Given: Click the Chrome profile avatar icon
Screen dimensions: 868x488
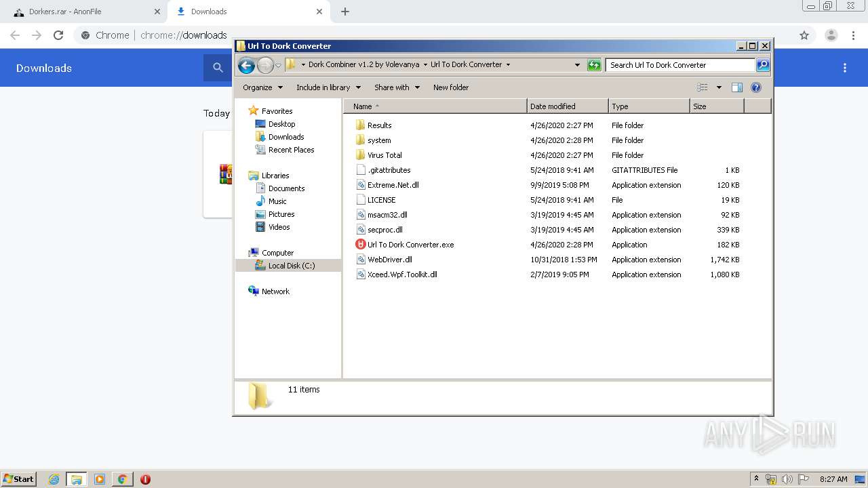Looking at the screenshot, I should (831, 35).
